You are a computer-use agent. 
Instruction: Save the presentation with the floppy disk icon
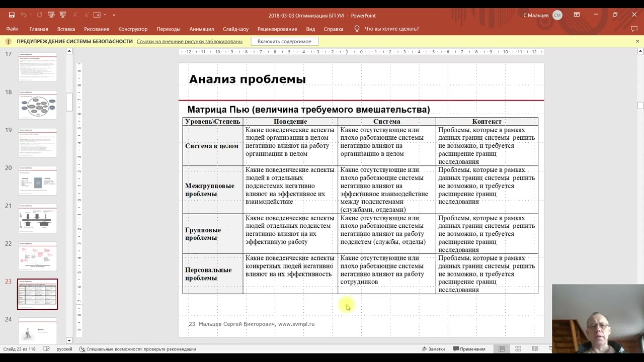pyautogui.click(x=12, y=15)
